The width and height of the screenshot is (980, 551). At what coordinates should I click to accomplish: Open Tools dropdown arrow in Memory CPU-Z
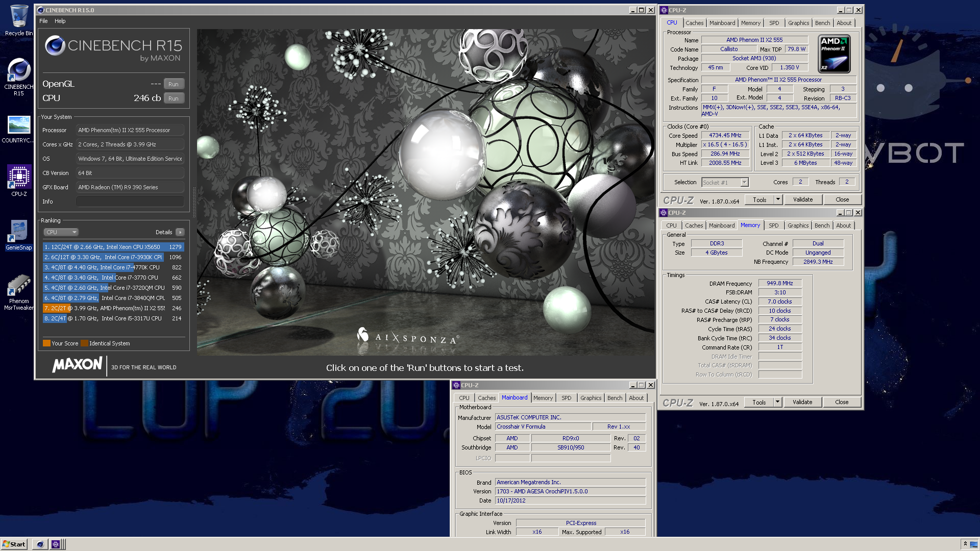tap(778, 402)
